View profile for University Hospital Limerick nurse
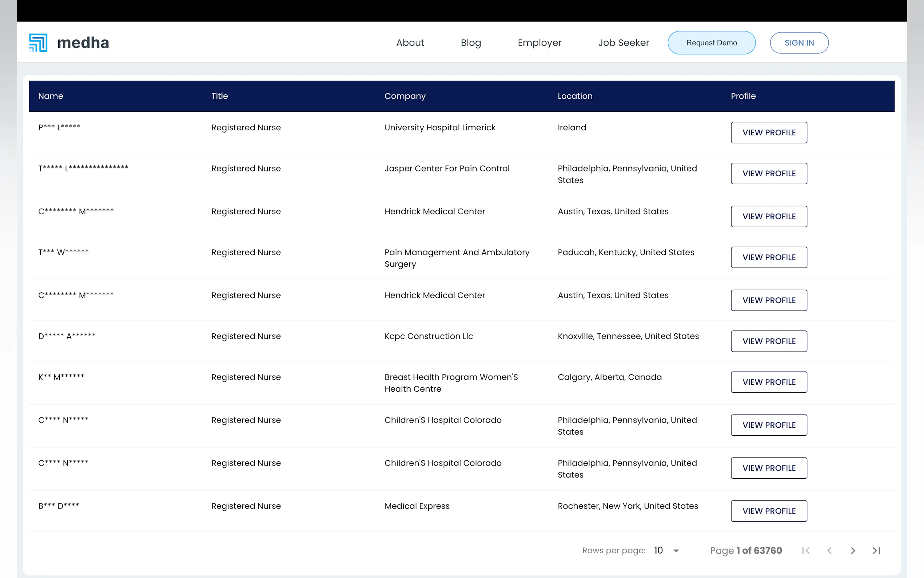 [x=769, y=132]
